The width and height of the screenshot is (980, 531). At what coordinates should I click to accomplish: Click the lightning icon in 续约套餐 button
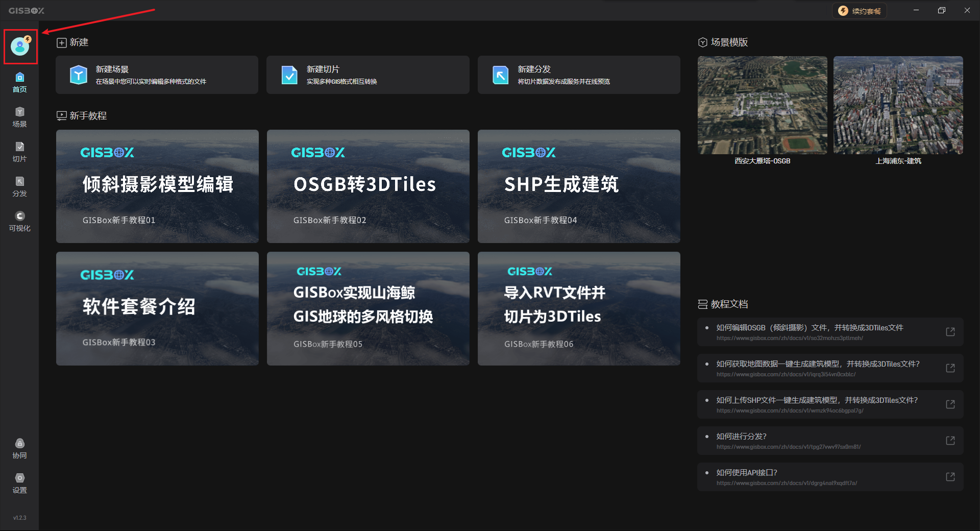(843, 11)
